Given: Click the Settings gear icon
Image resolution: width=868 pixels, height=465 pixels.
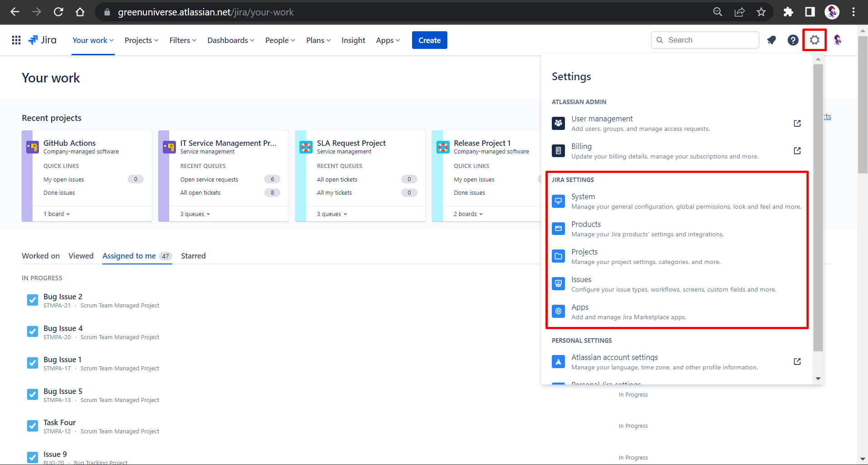Looking at the screenshot, I should (814, 40).
